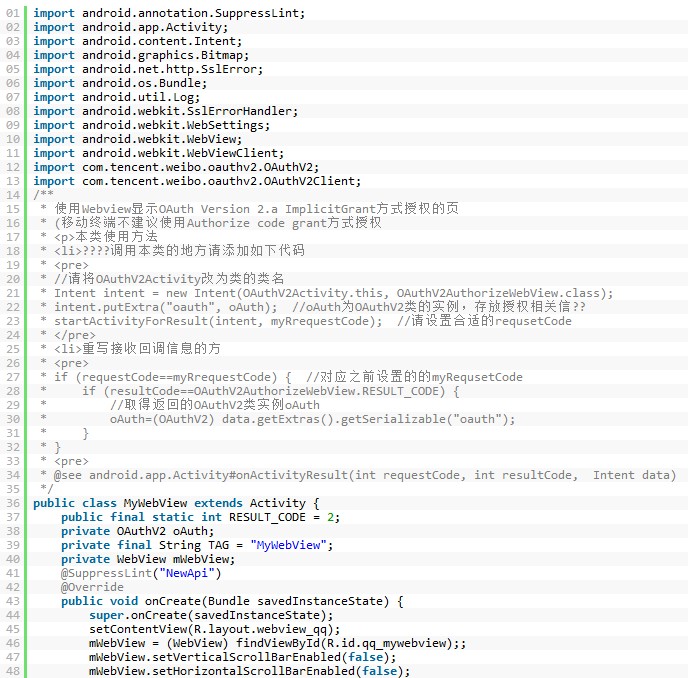
Task: Click the @SuppressLint("NewApi") annotation
Action: tap(141, 574)
